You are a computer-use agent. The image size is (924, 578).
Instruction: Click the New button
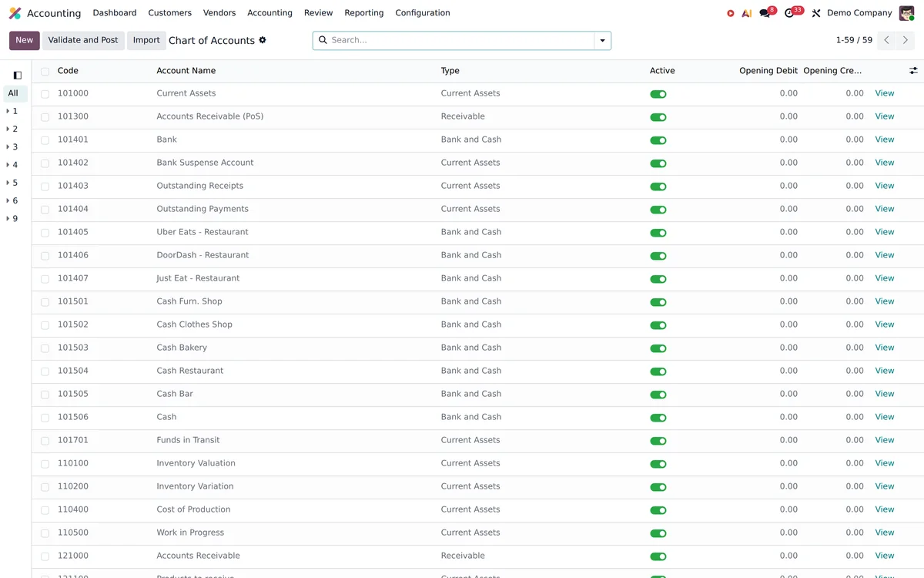[x=25, y=40]
